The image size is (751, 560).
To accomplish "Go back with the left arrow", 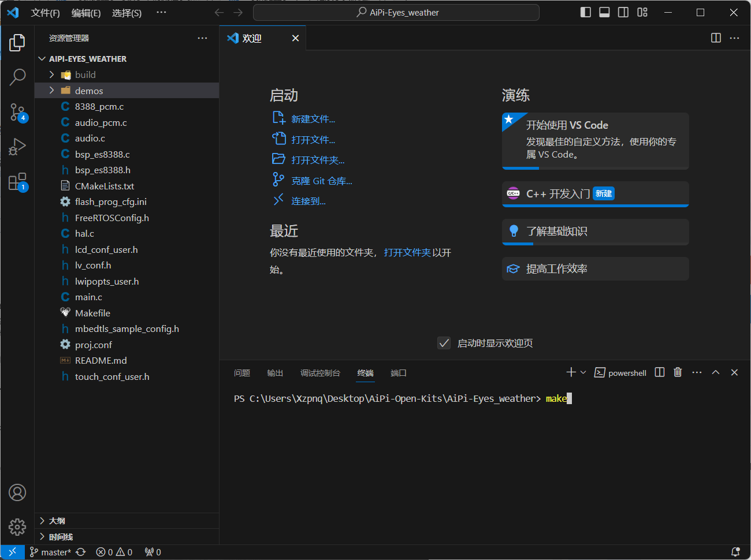I will (219, 12).
